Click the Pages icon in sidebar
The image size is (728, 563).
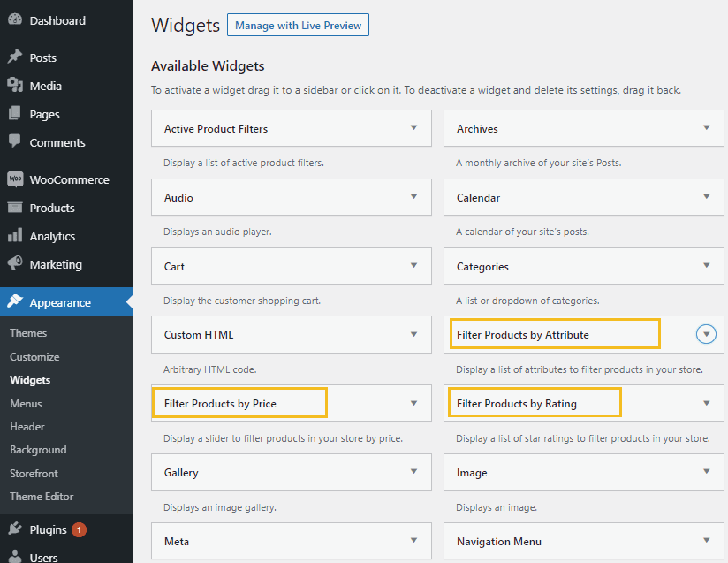pos(15,113)
